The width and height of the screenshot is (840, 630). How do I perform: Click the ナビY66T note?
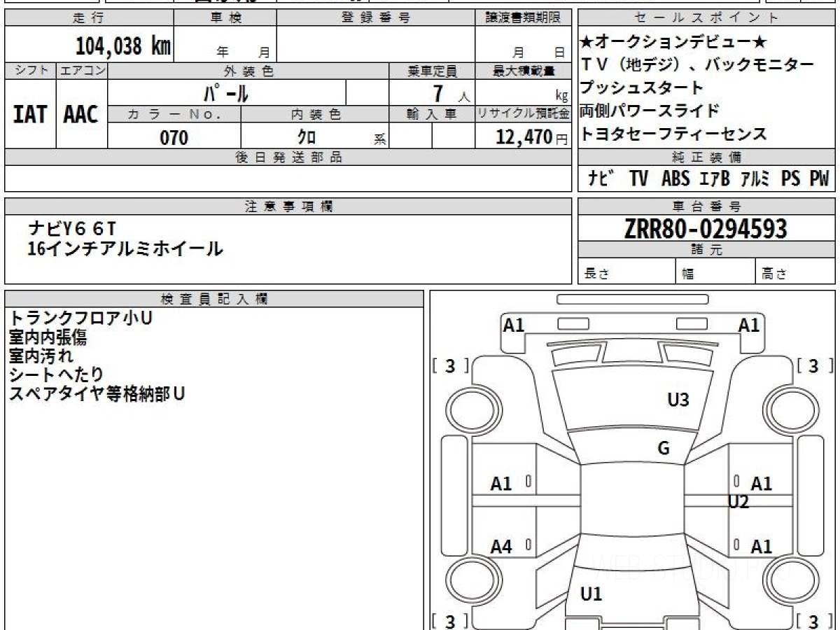(73, 228)
